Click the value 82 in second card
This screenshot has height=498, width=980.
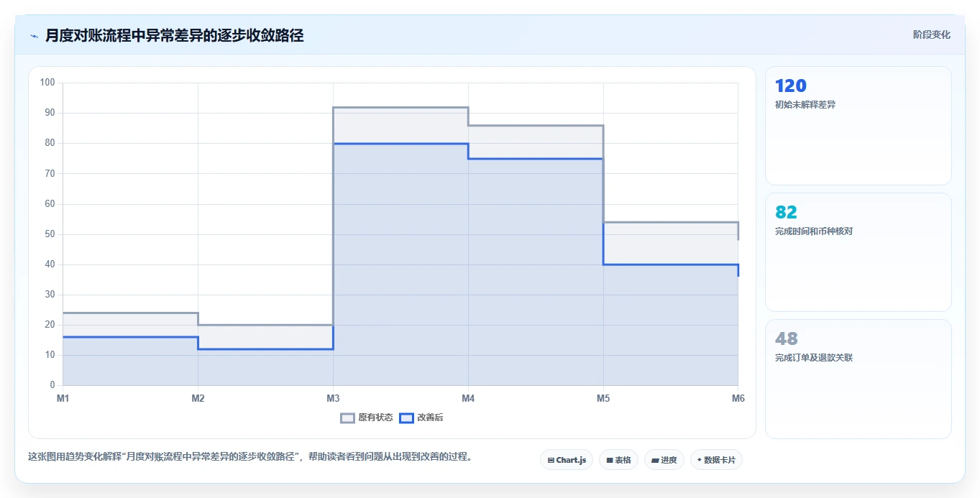pyautogui.click(x=786, y=212)
